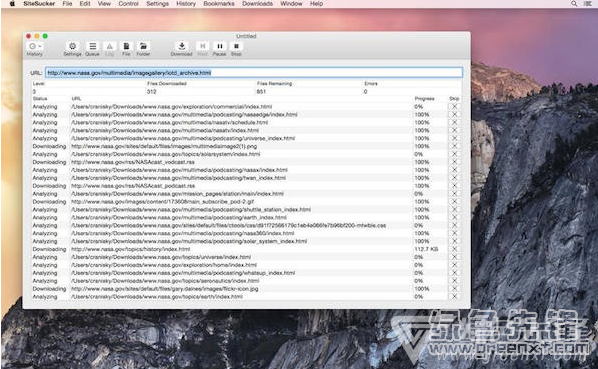Click the Progress column header

click(x=424, y=99)
